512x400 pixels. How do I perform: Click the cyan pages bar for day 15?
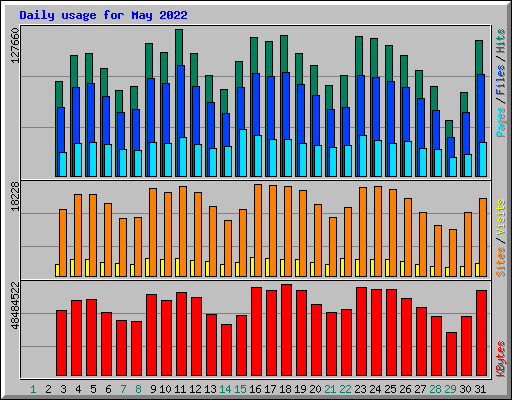(243, 153)
